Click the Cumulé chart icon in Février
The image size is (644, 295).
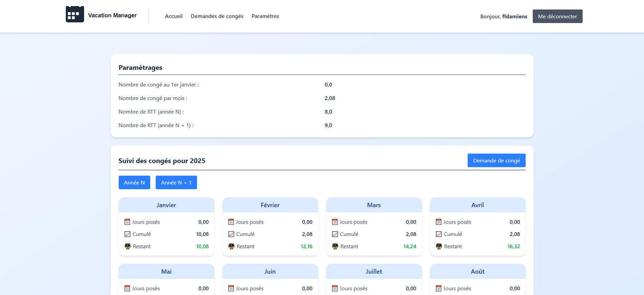231,234
